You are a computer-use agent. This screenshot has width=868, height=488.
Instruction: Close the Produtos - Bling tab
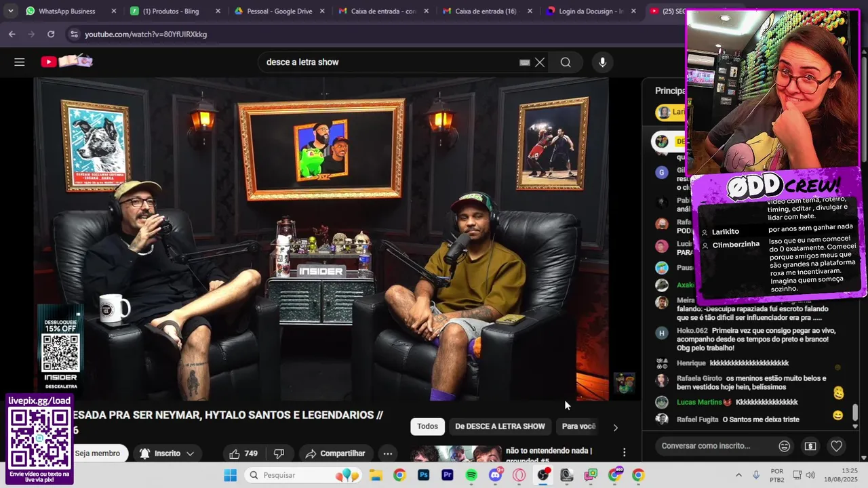218,11
